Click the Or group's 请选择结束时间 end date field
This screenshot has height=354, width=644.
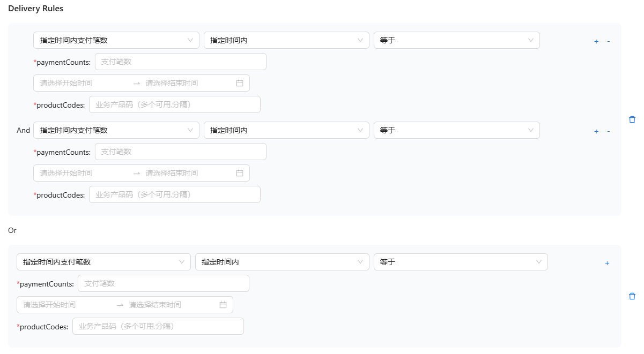point(171,305)
